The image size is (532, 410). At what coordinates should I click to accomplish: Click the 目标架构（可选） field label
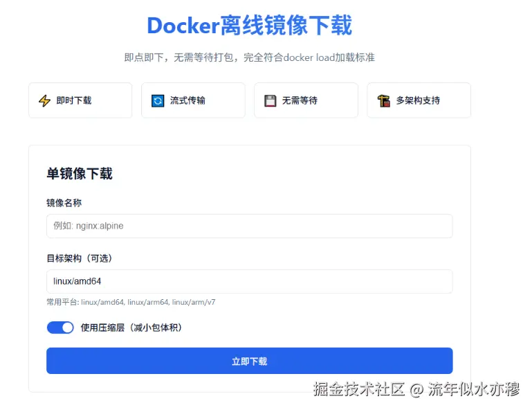80,258
